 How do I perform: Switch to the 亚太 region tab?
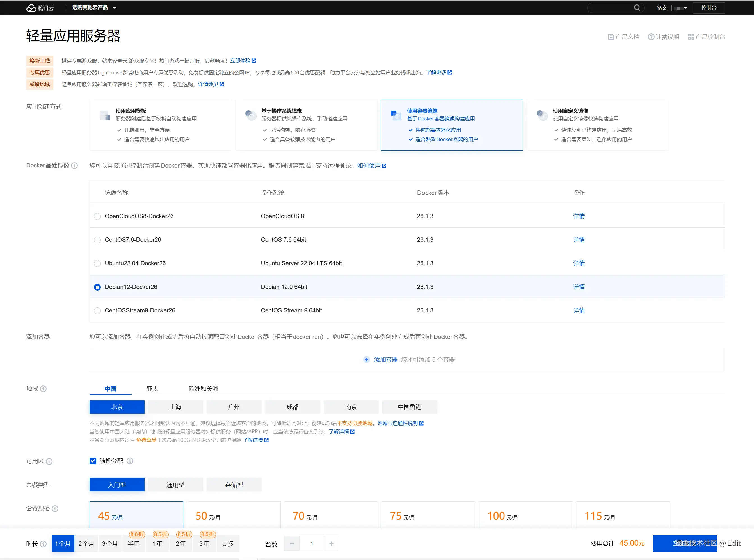coord(152,389)
